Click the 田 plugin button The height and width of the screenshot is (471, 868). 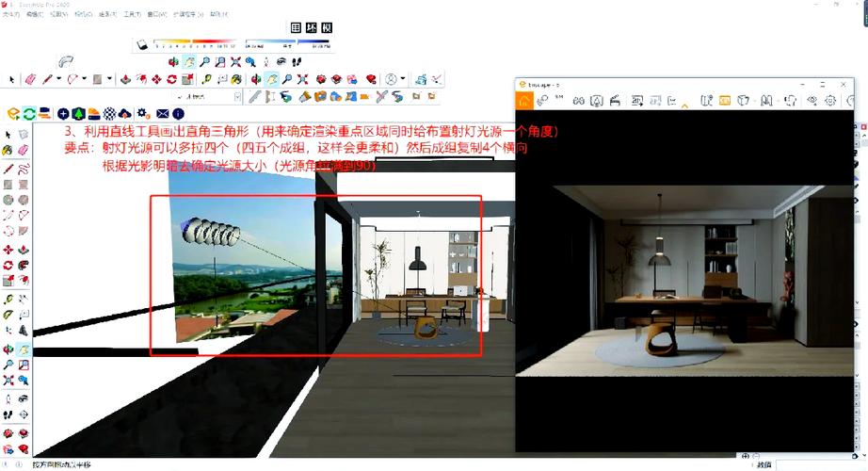(297, 27)
